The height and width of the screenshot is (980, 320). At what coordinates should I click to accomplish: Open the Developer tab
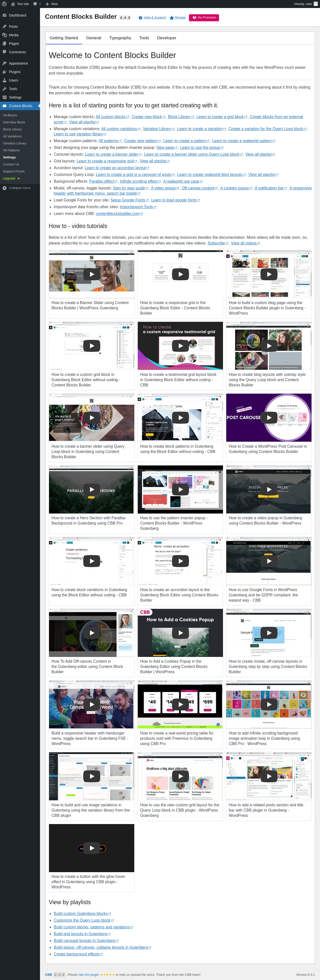point(166,38)
